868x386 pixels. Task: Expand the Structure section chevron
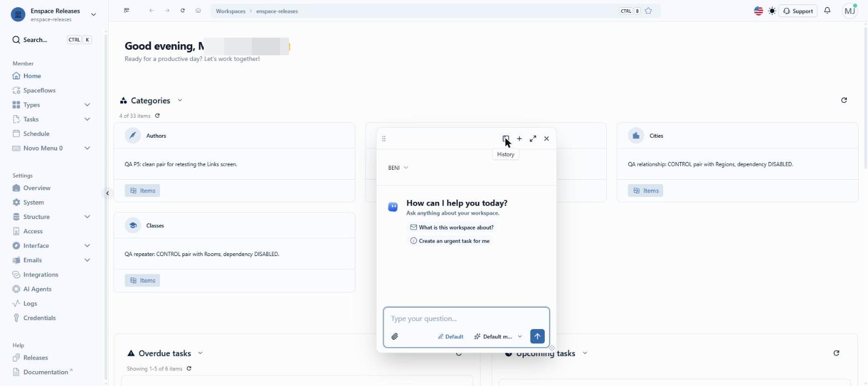click(87, 217)
